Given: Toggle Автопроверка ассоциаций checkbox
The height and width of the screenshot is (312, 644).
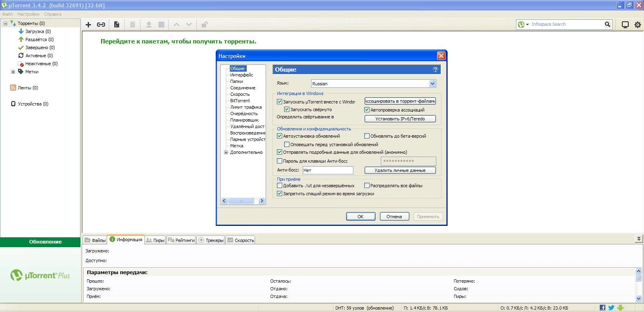Looking at the screenshot, I should pyautogui.click(x=367, y=110).
